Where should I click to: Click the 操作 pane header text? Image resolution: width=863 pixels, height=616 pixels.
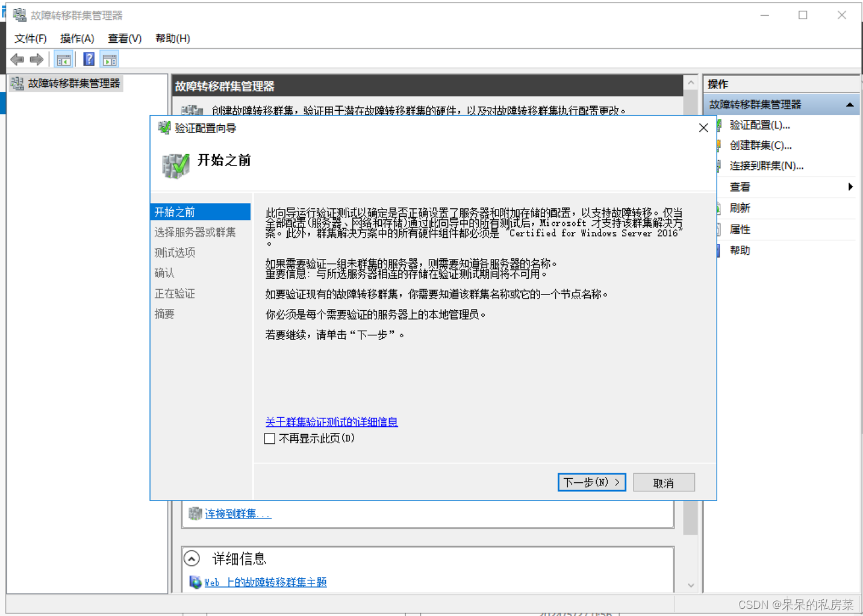(718, 84)
